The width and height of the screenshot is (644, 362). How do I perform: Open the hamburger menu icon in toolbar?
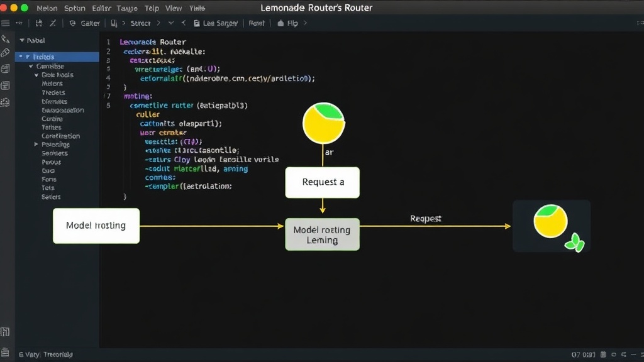tap(5, 23)
